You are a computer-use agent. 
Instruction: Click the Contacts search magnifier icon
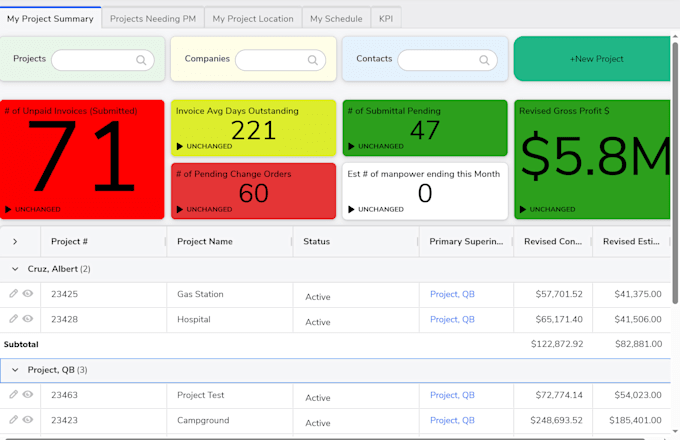click(x=484, y=60)
